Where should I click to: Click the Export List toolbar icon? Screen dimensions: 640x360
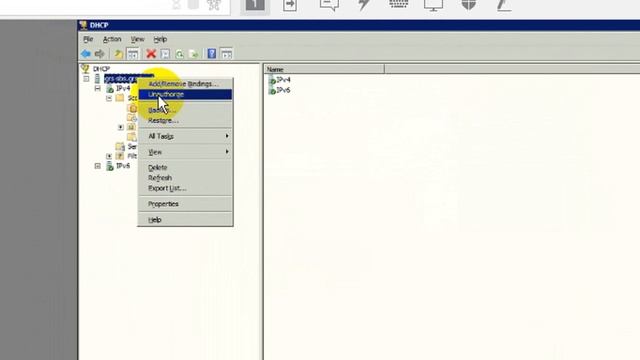[194, 54]
